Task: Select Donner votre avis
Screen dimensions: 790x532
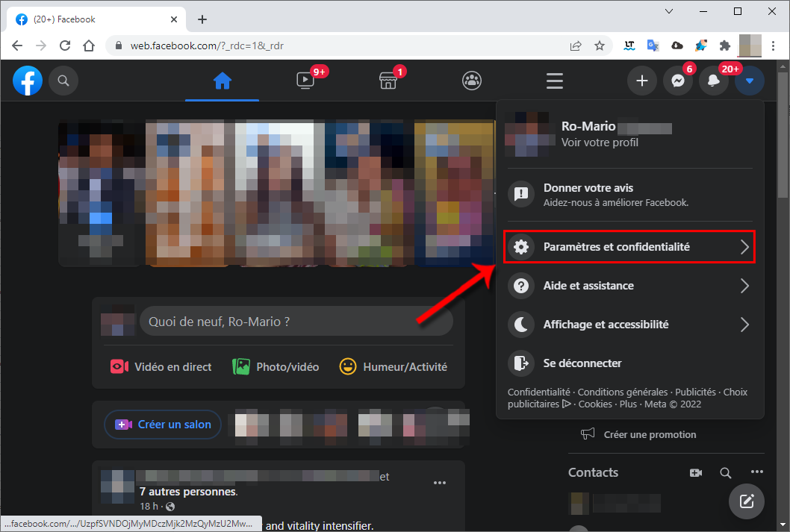Action: 629,195
